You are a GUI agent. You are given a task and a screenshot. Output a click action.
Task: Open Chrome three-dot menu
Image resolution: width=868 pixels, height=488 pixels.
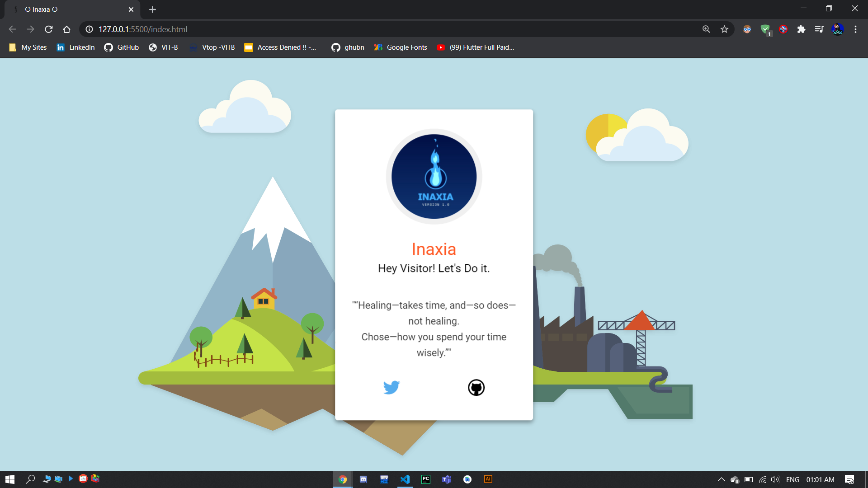click(855, 29)
